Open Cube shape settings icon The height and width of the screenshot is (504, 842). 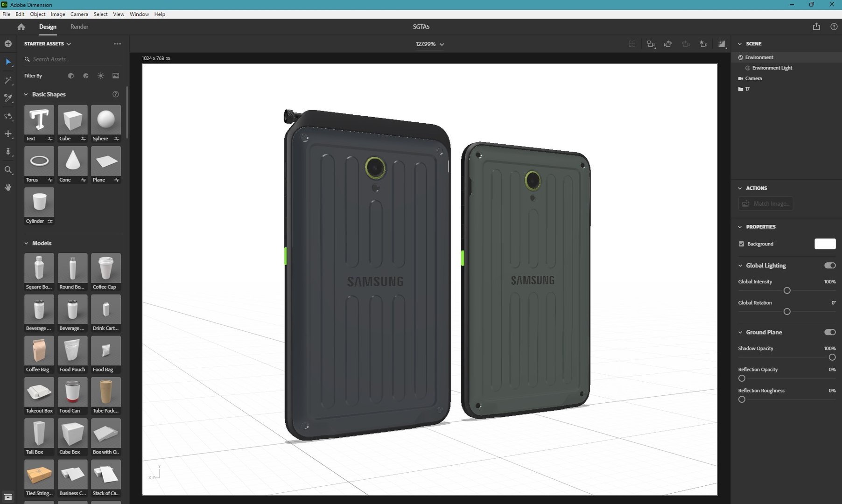pyautogui.click(x=84, y=139)
